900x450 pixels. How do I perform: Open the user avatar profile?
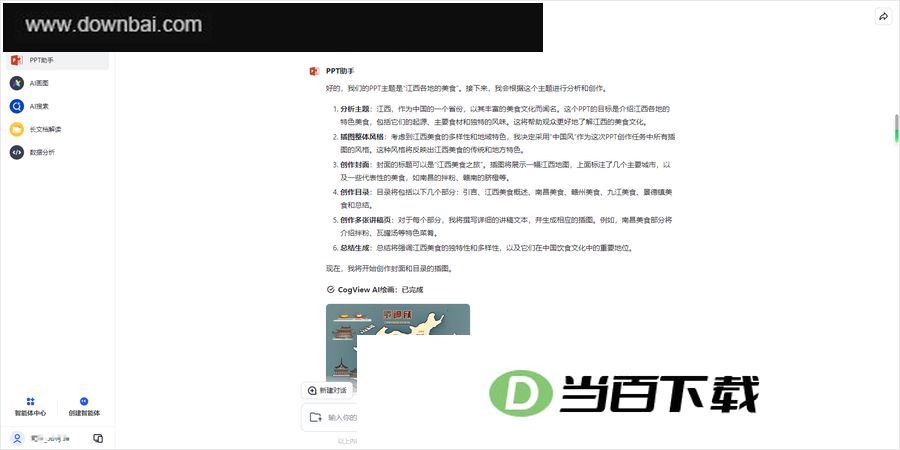coord(17,438)
